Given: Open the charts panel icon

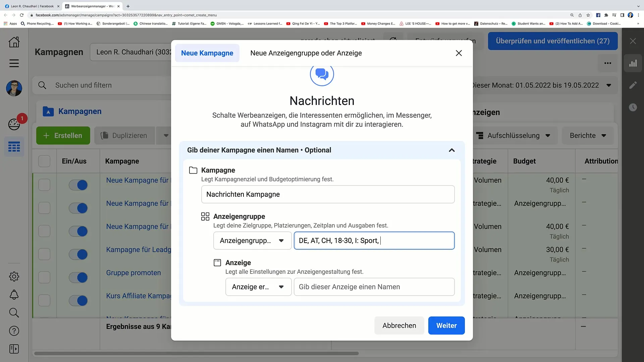Looking at the screenshot, I should tap(633, 63).
